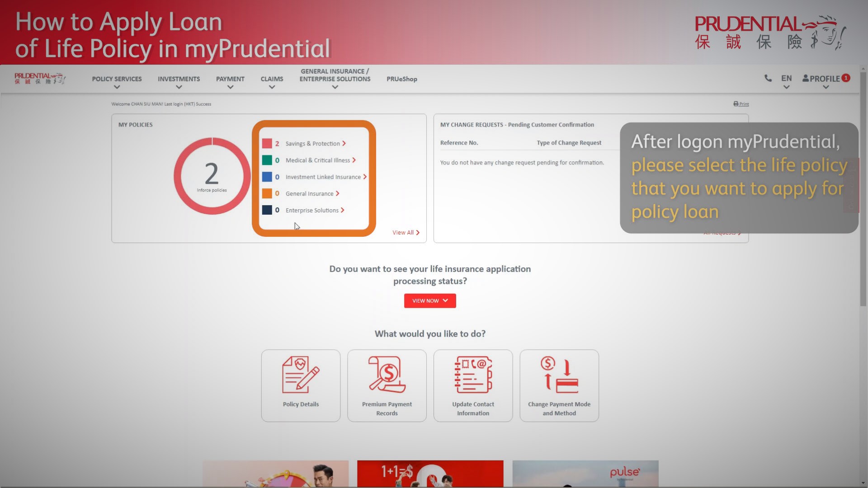Click the phone contact icon
The image size is (868, 488).
coord(768,78)
